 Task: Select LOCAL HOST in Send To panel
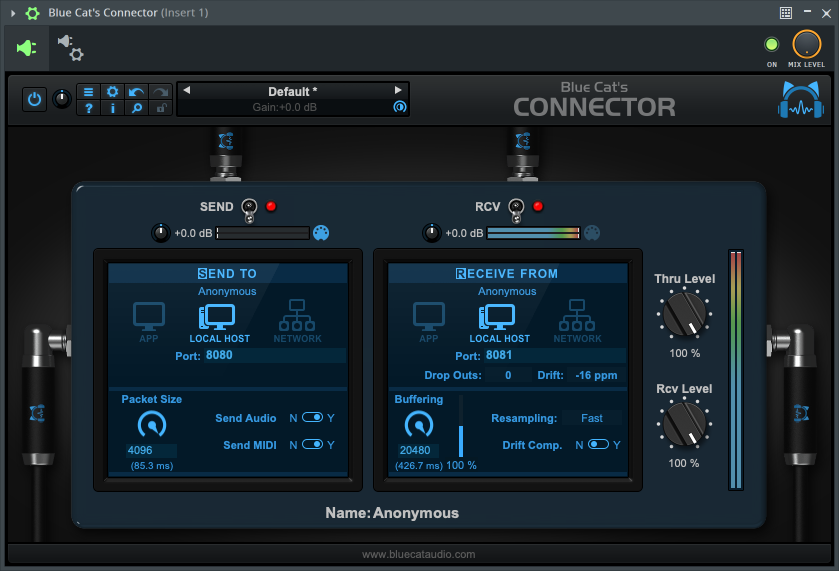point(219,323)
